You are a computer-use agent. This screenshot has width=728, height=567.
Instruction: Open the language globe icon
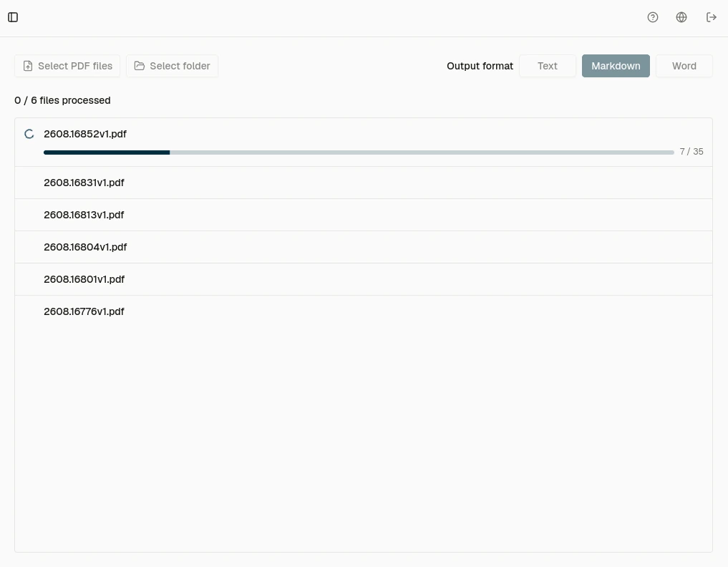point(681,17)
